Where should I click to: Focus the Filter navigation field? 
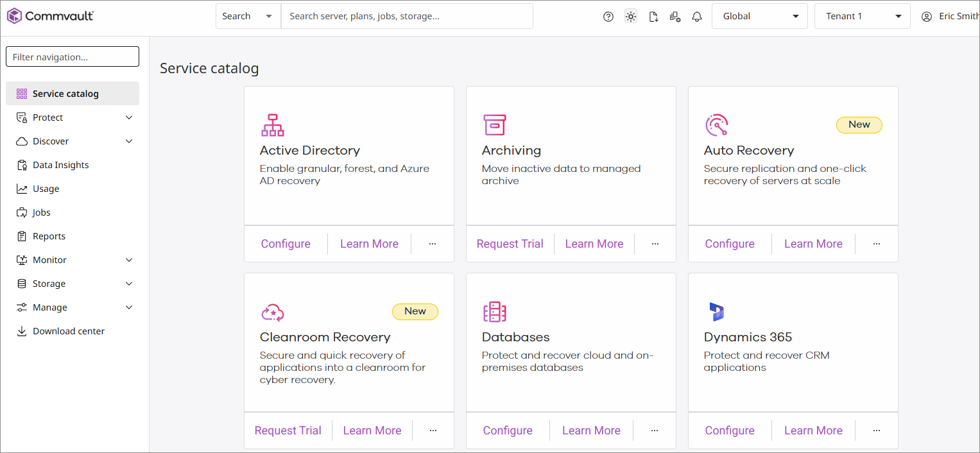click(x=73, y=56)
